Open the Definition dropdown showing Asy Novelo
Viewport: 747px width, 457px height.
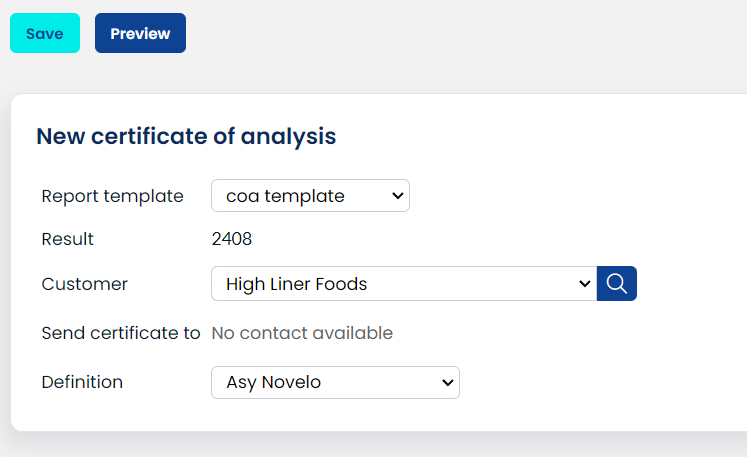click(x=335, y=382)
